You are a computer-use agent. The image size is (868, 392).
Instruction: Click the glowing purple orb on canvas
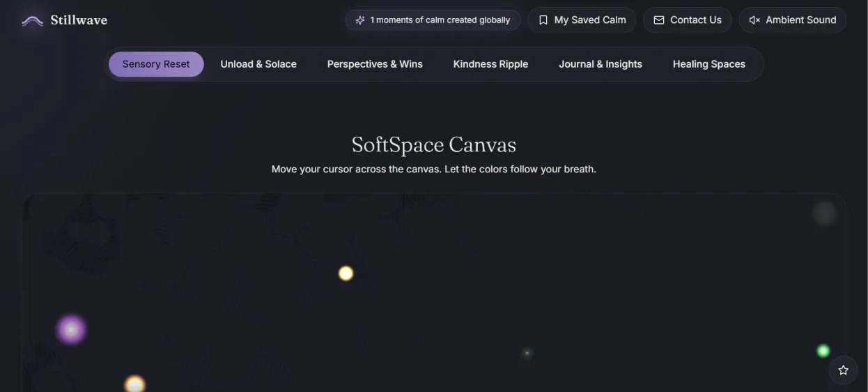71,329
